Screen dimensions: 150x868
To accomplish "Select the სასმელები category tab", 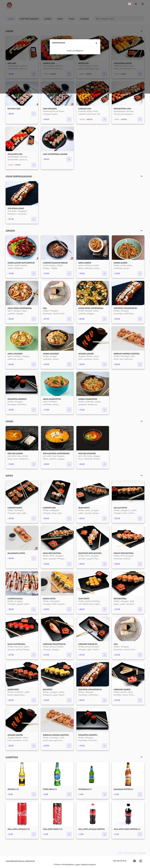I will click(84, 19).
